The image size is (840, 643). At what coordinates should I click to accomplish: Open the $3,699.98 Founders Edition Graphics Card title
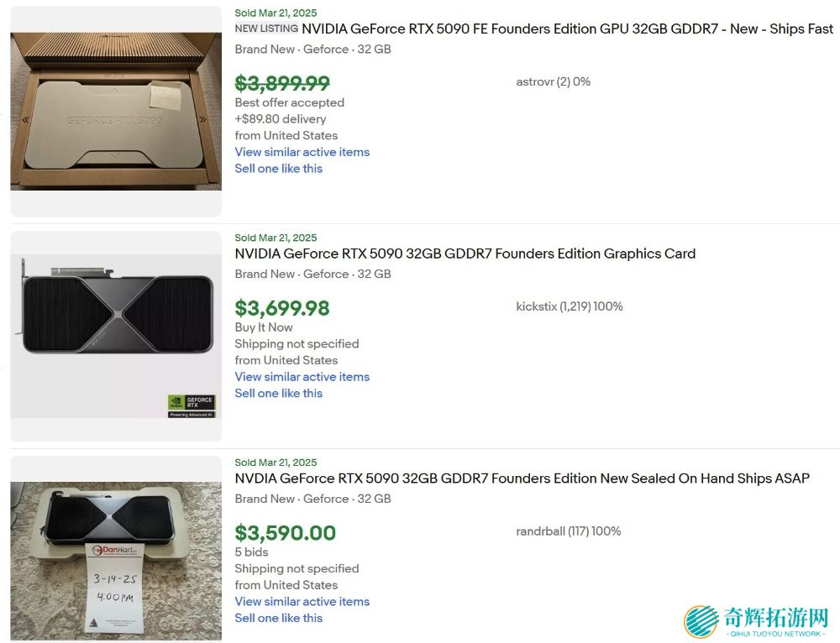tap(465, 254)
